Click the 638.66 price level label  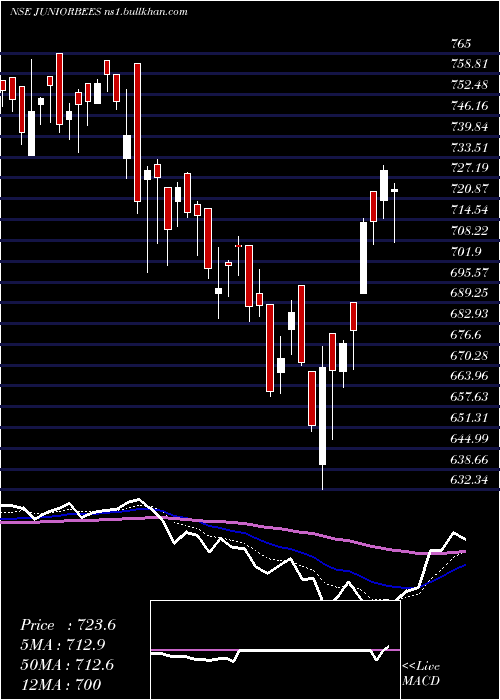469,459
